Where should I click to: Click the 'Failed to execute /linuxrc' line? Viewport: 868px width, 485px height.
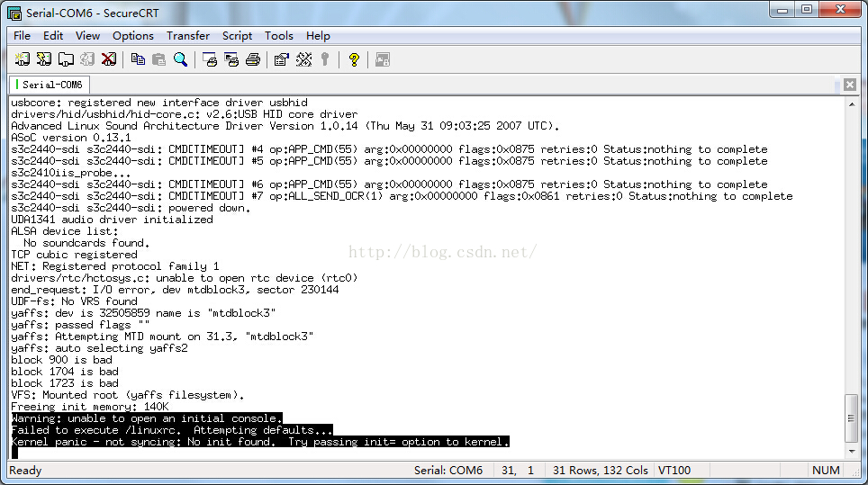172,430
